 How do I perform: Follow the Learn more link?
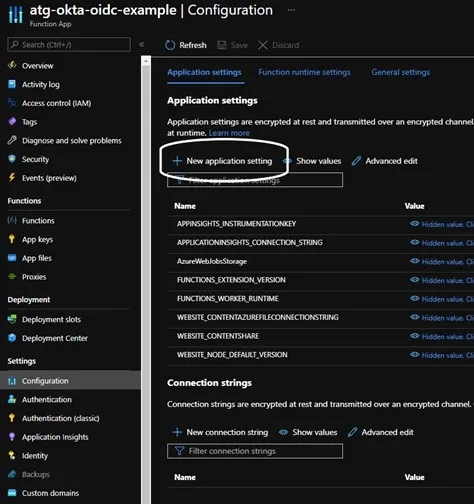click(229, 133)
